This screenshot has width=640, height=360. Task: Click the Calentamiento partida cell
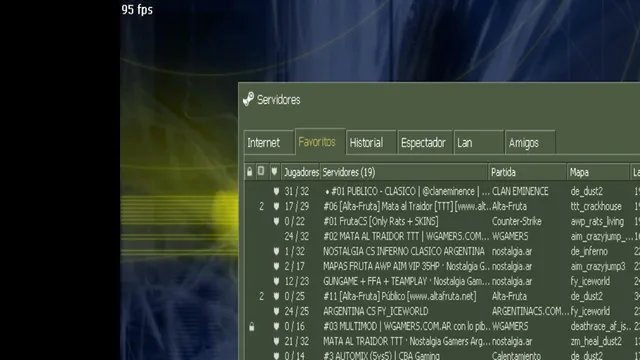pos(516,356)
